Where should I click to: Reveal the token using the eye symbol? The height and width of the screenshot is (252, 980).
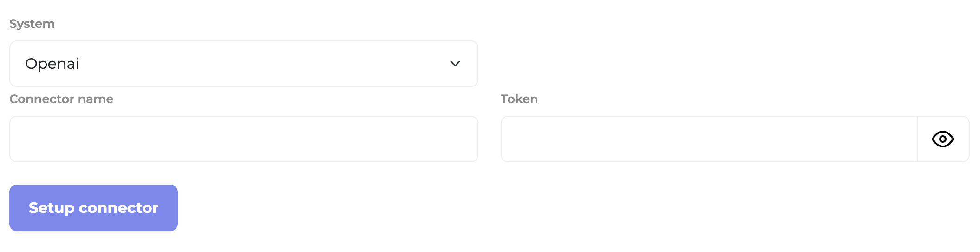[942, 139]
